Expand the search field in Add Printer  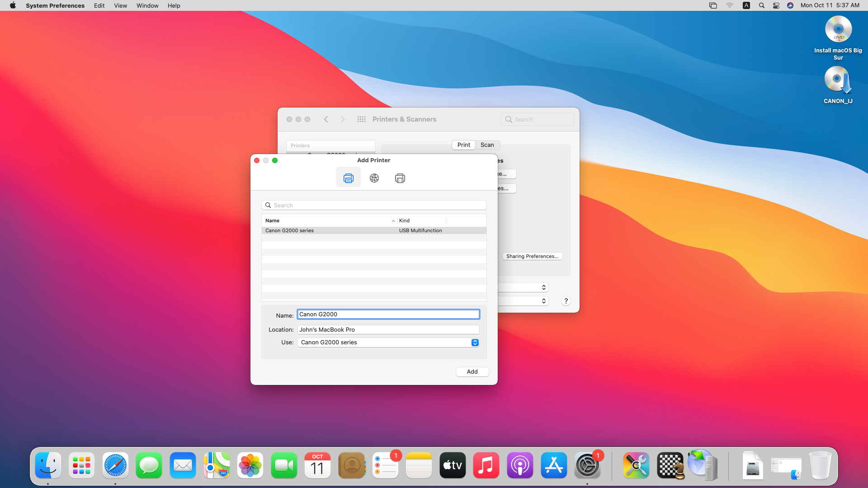(374, 204)
